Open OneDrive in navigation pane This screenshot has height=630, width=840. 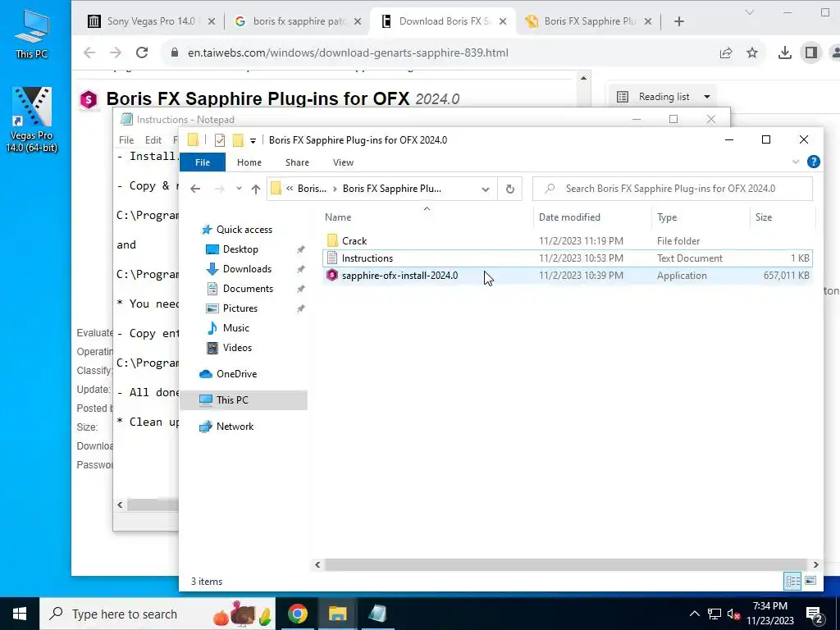[236, 374]
